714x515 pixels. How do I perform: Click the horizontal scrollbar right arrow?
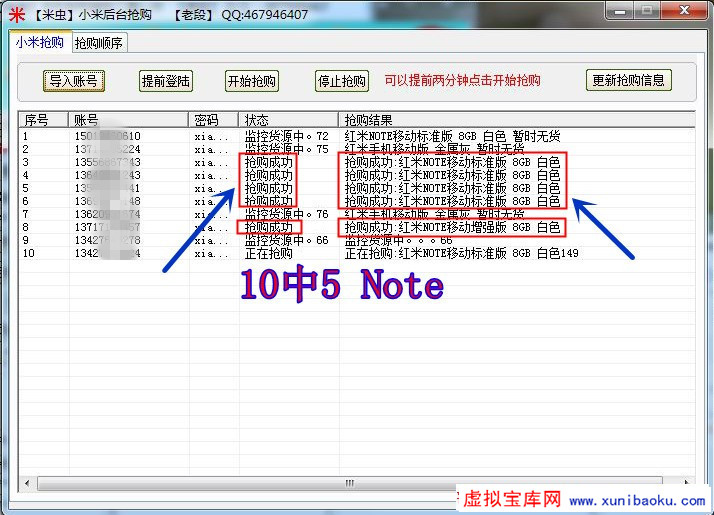point(689,483)
